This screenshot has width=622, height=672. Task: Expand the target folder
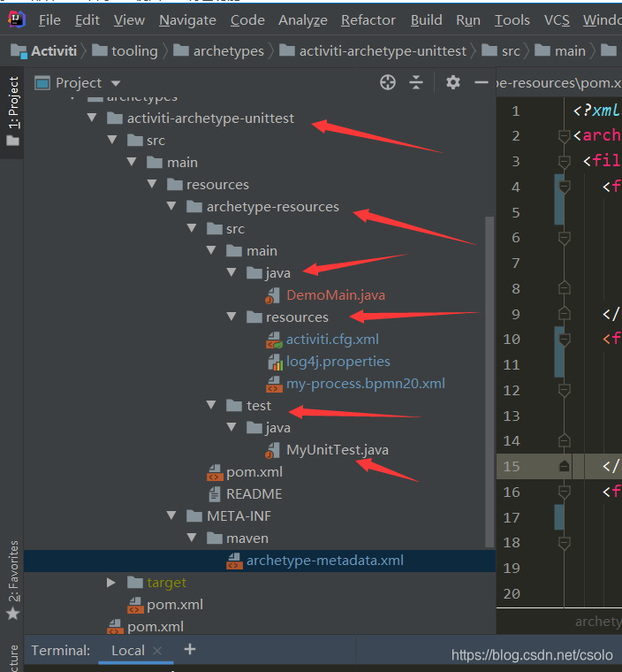[111, 583]
